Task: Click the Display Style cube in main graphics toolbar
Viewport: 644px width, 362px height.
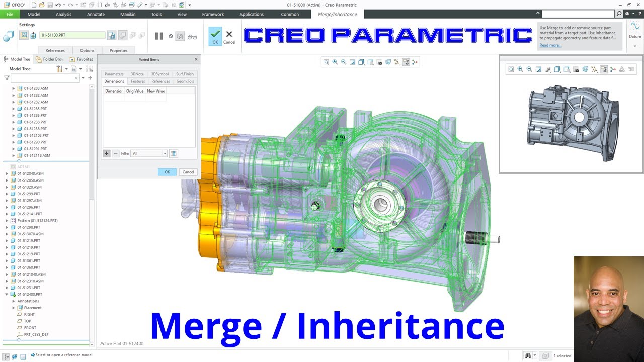Action: (361, 62)
